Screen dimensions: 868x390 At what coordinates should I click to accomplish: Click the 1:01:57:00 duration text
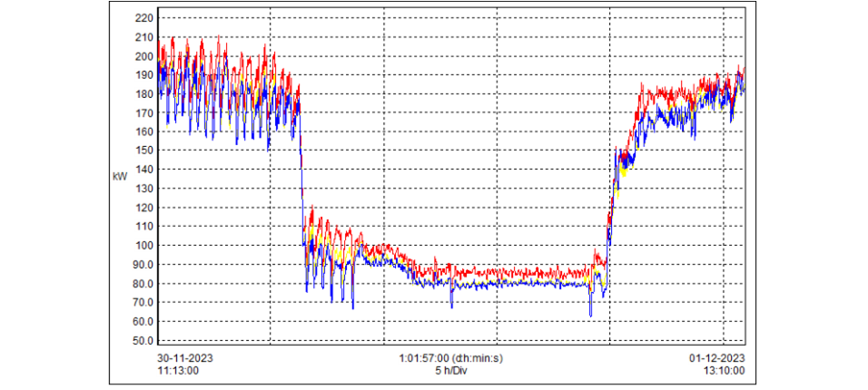tap(450, 358)
